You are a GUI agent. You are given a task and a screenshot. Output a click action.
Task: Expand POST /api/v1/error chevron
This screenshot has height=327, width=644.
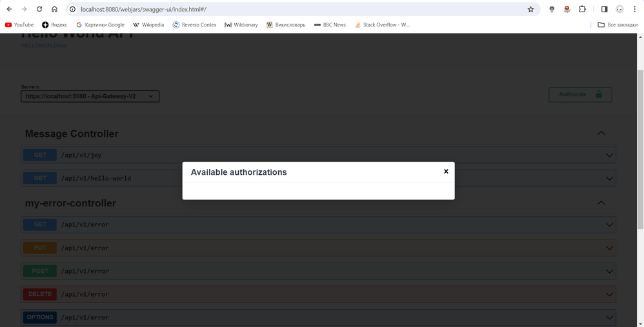[609, 271]
